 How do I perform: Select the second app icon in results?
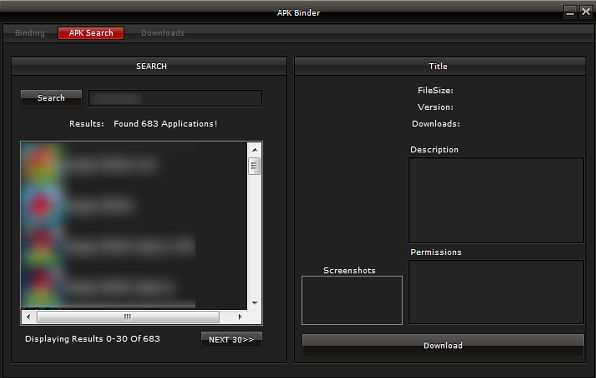click(x=41, y=205)
